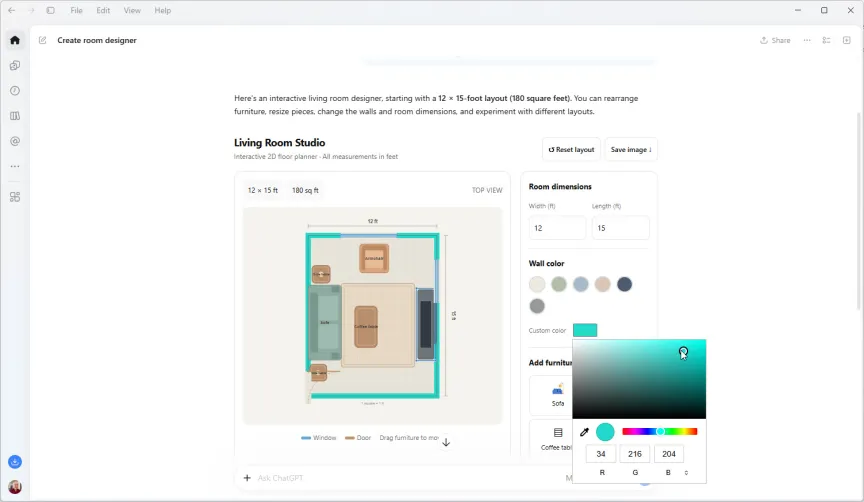Open the apps grid icon in sidebar
This screenshot has width=864, height=502.
point(15,197)
